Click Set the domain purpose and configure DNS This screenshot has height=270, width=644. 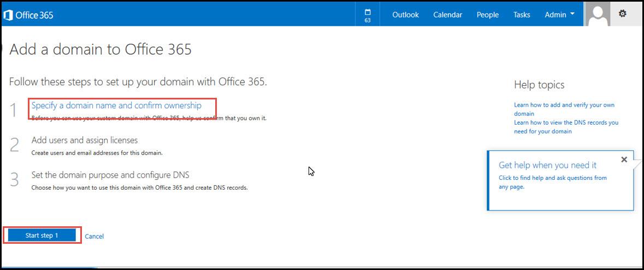(x=110, y=175)
